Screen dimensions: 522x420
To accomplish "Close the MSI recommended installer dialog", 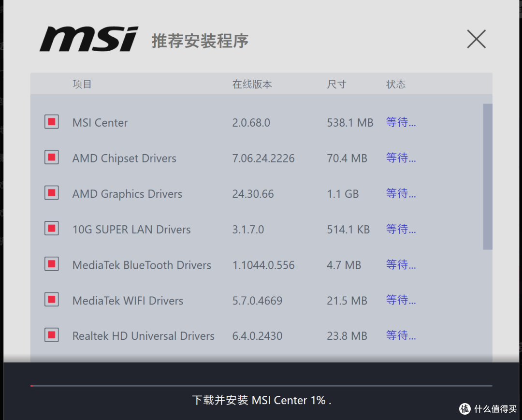I will (477, 39).
